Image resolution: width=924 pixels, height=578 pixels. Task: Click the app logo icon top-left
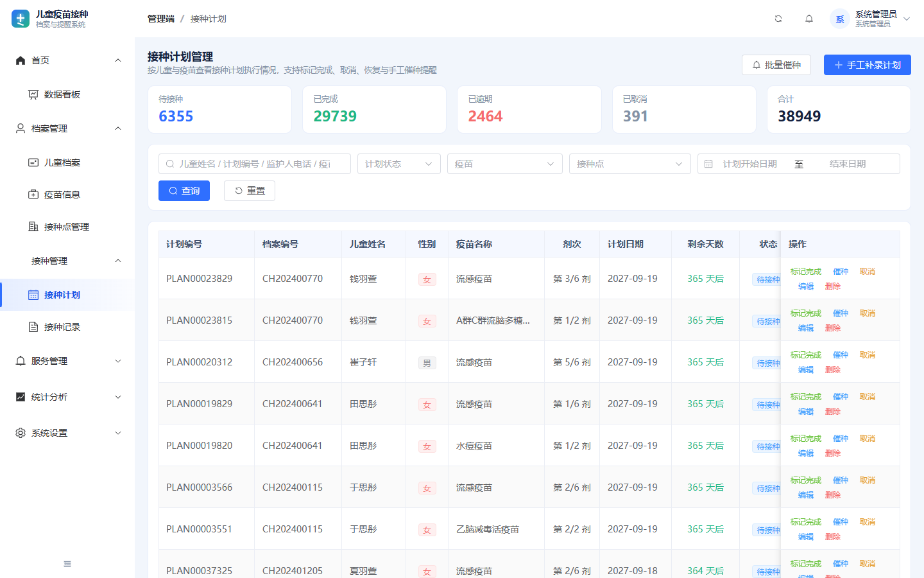click(x=21, y=19)
